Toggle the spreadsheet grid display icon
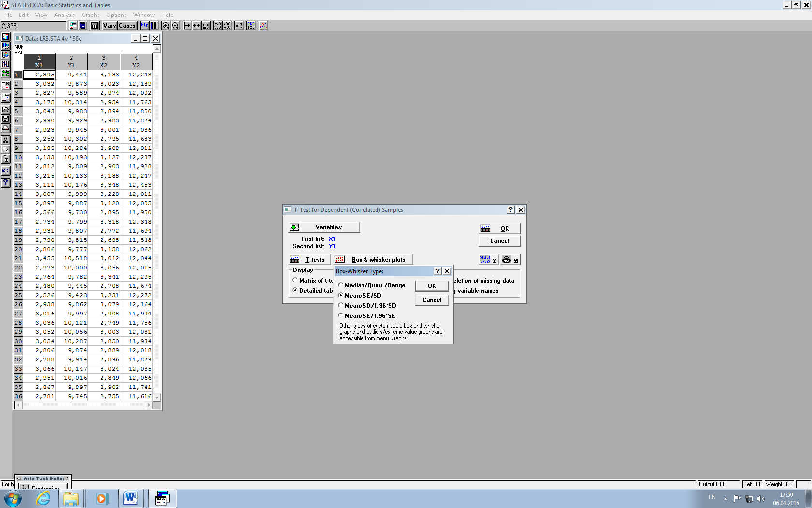Screen dimensions: 812x508 coord(154,26)
